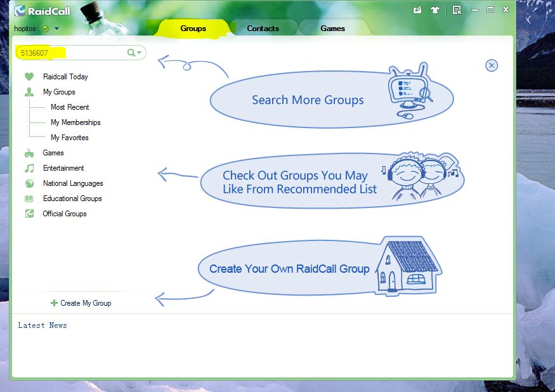This screenshot has height=392, width=555.
Task: Open Raidcall Today
Action: point(65,77)
